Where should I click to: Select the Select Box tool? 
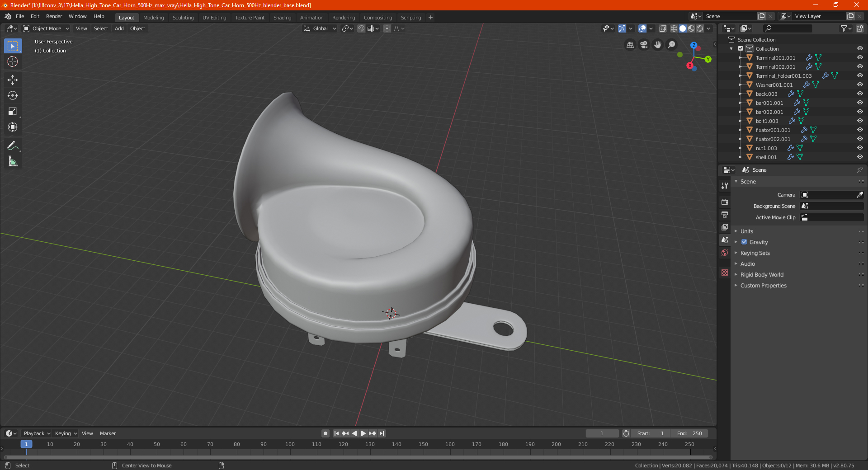(13, 46)
